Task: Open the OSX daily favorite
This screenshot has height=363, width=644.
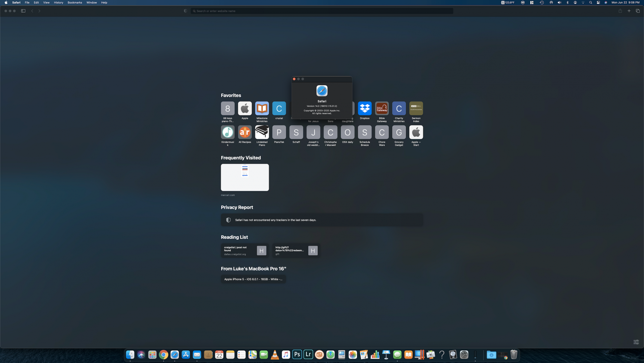Action: click(348, 132)
